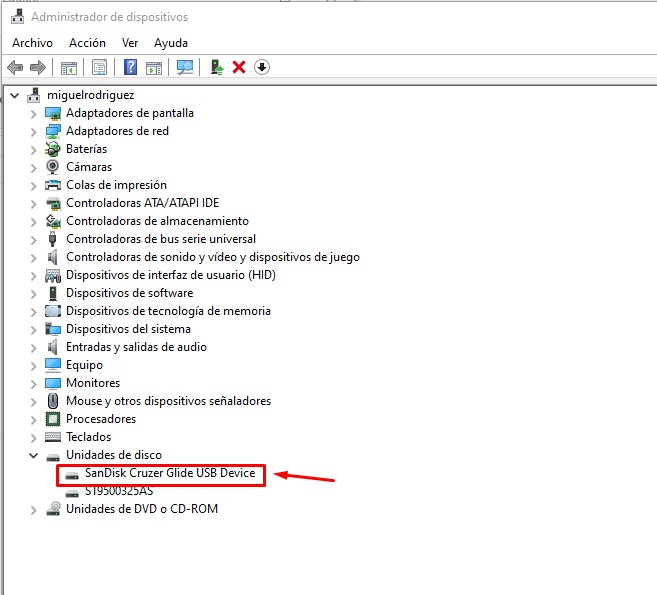Click the Back arrow toolbar icon
657x595 pixels.
15,67
